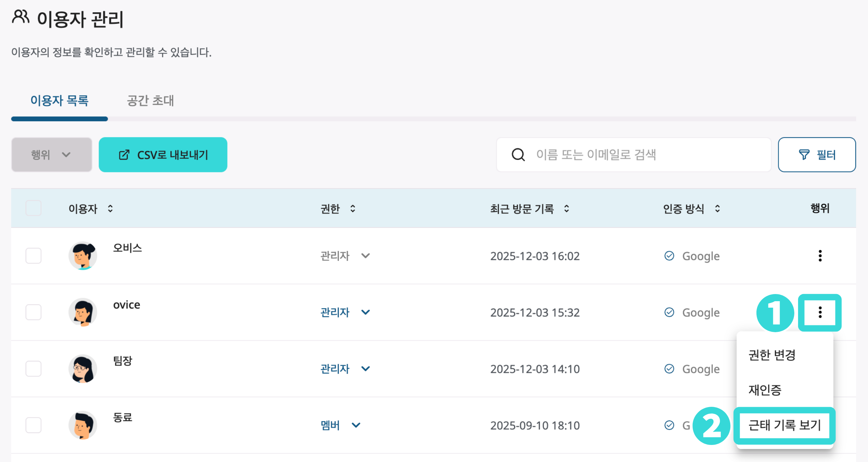Sort by 인증 방식 column arrows

[x=717, y=209]
